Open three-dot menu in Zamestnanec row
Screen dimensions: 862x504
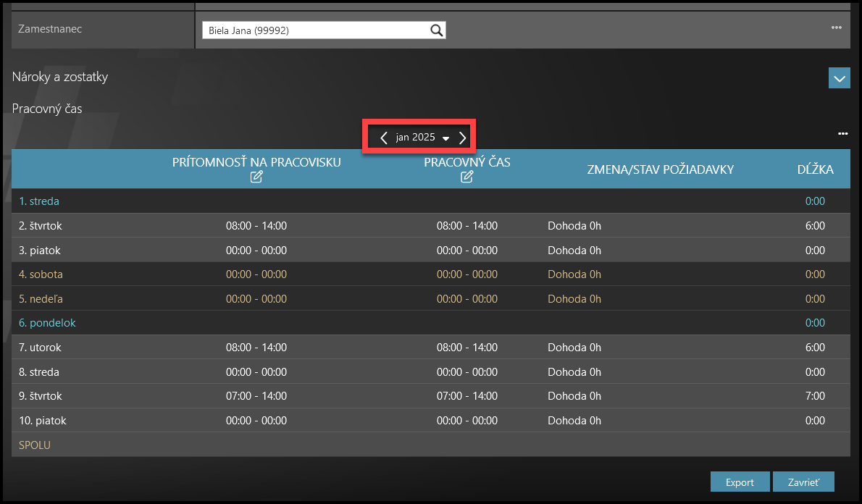tap(837, 28)
